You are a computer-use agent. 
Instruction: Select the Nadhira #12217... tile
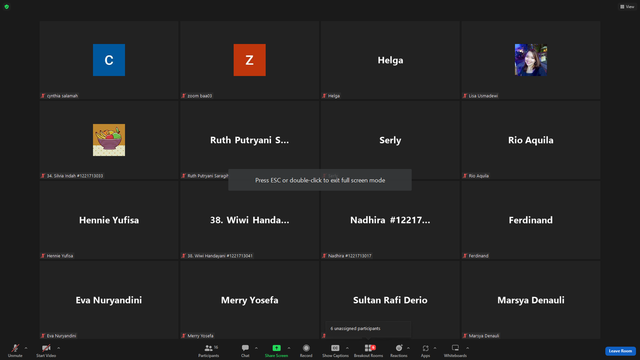390,220
